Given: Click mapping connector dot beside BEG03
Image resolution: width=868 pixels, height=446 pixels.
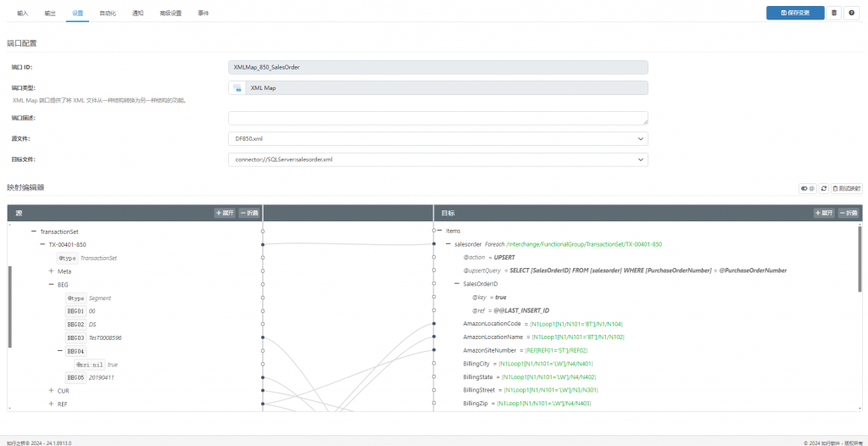Looking at the screenshot, I should [x=263, y=337].
